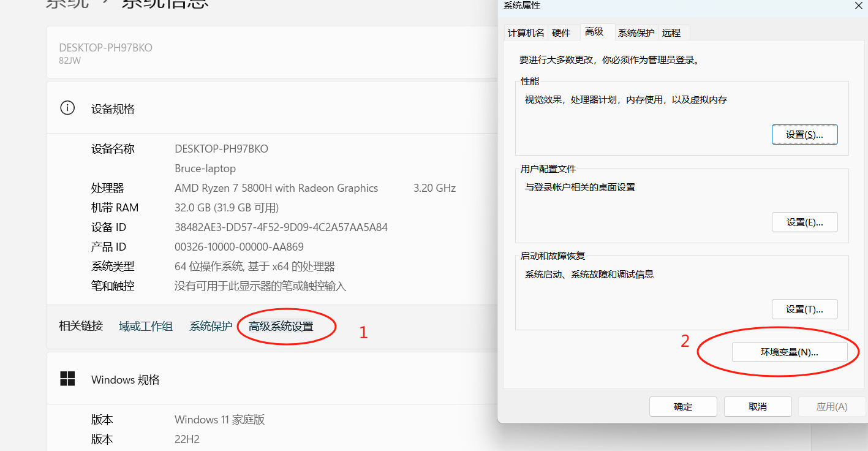The image size is (868, 451).
Task: Click the 系统信息 breadcrumb title
Action: 165,4
